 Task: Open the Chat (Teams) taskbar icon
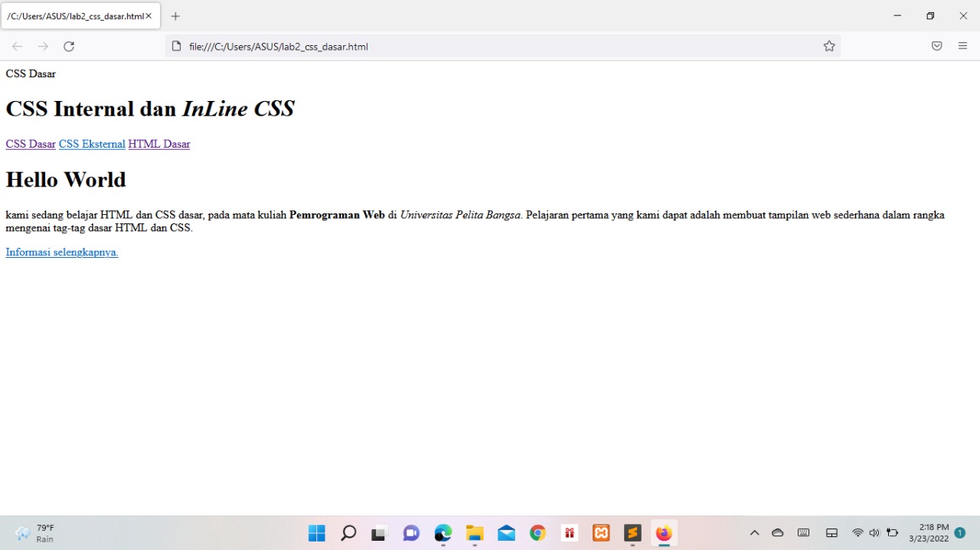(411, 533)
